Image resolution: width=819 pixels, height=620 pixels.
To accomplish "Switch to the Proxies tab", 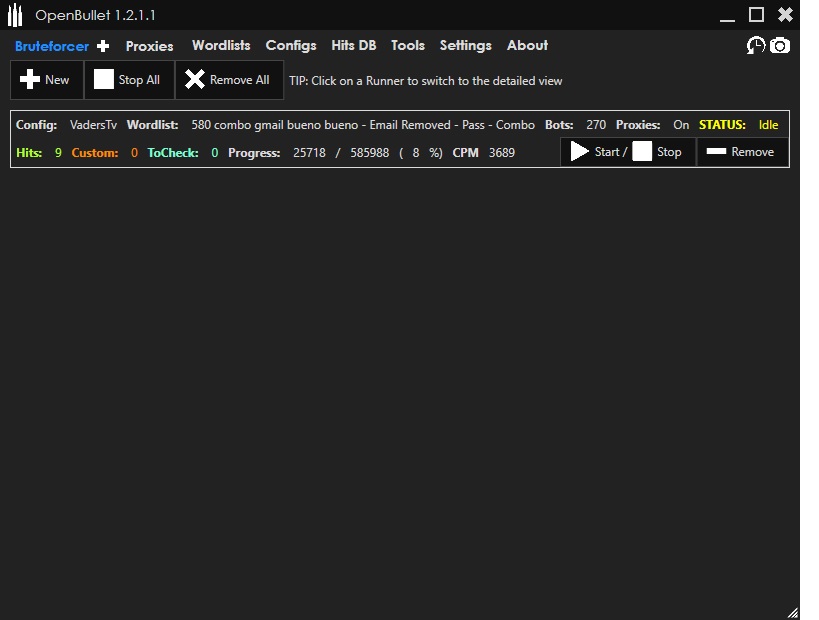I will click(149, 46).
